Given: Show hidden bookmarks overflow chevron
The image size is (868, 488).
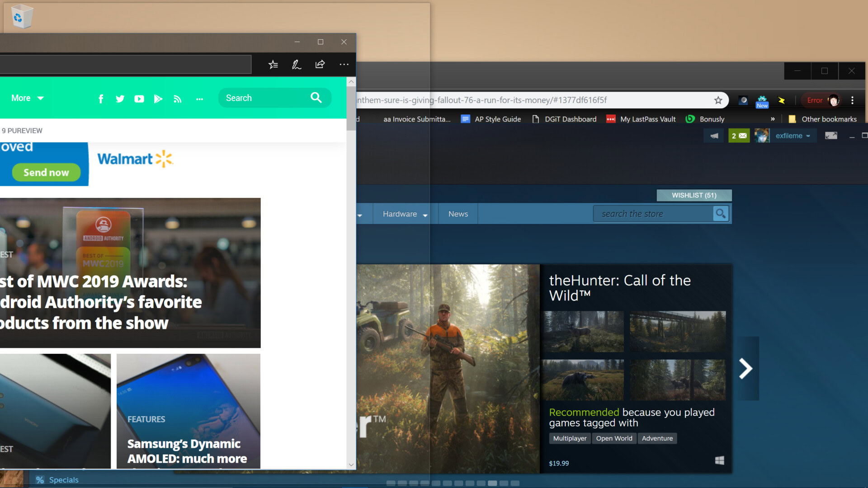Looking at the screenshot, I should pos(773,119).
